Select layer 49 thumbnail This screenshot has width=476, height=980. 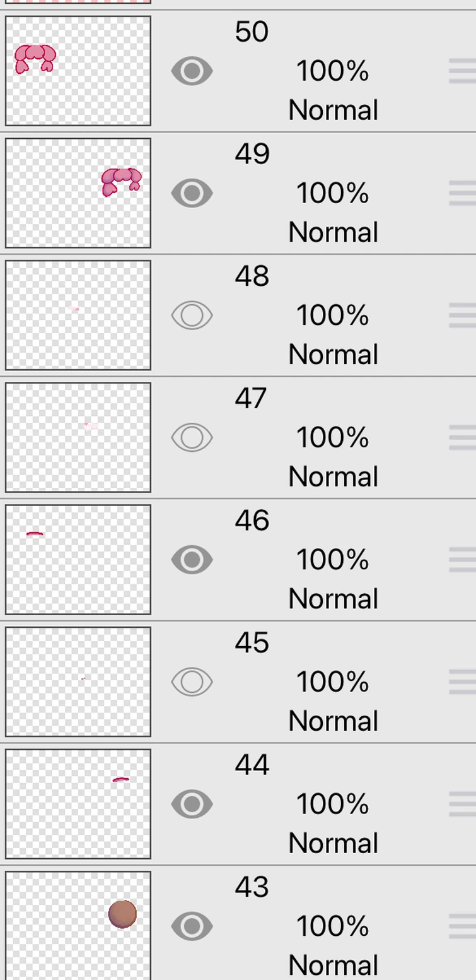pos(78,193)
